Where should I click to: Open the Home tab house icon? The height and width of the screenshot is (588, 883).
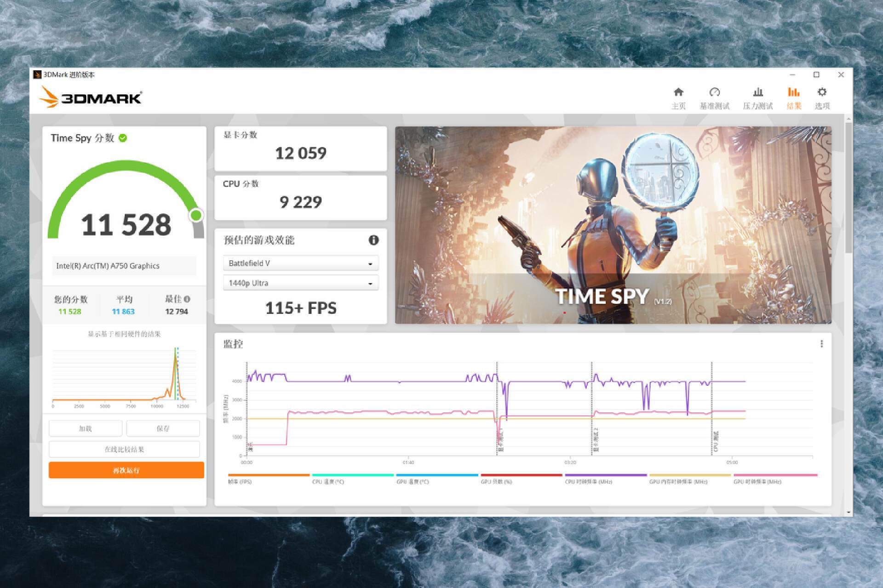[x=678, y=92]
